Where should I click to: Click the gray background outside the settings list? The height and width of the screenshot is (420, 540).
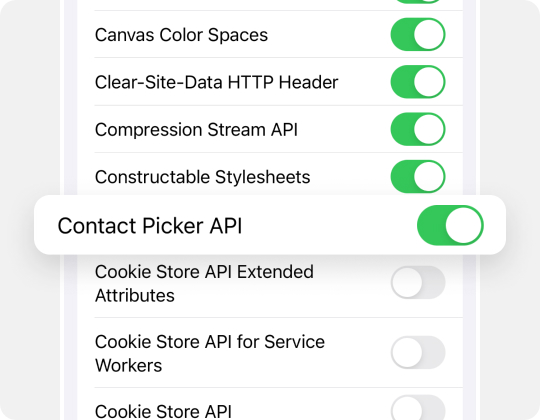click(29, 103)
